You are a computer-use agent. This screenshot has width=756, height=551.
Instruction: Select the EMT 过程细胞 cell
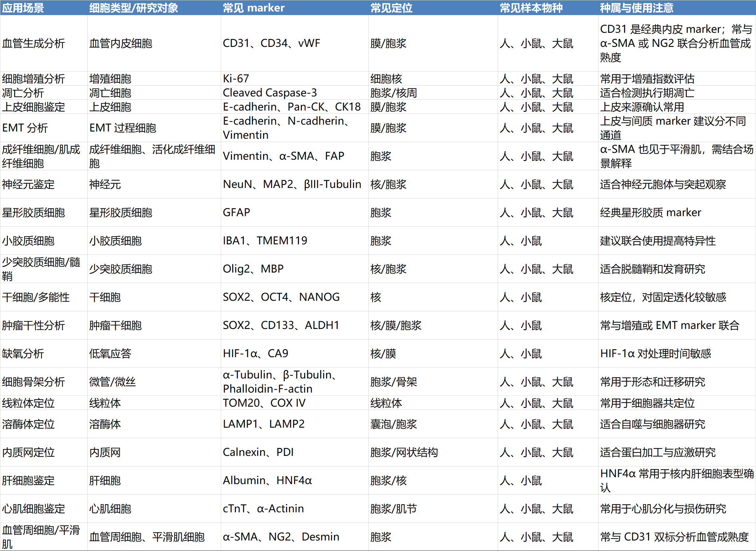pos(123,128)
